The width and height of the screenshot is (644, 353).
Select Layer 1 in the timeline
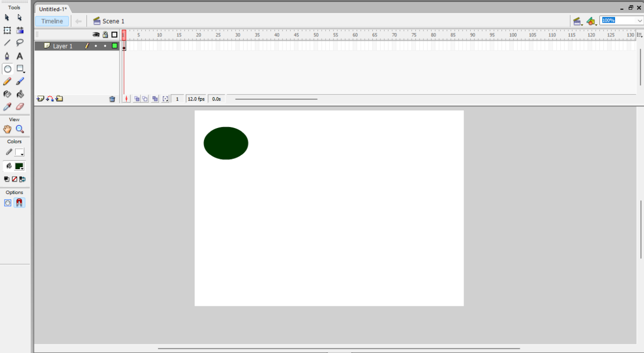coord(63,46)
